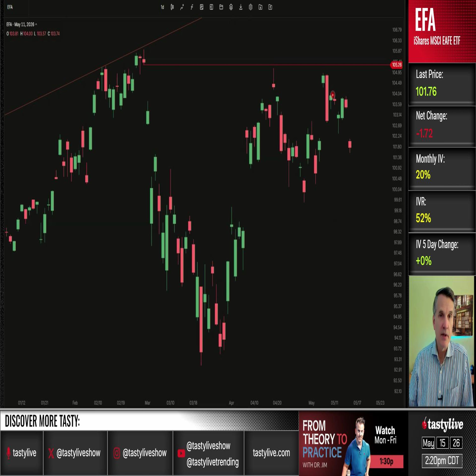Viewport: 476px width, 476px height.
Task: Click the Apr date axis label
Action: coord(231,403)
